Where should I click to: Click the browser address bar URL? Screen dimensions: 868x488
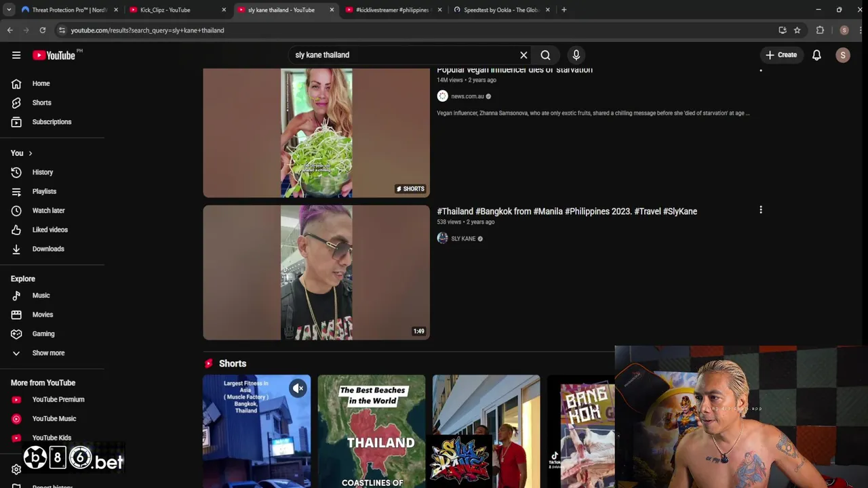(x=147, y=30)
